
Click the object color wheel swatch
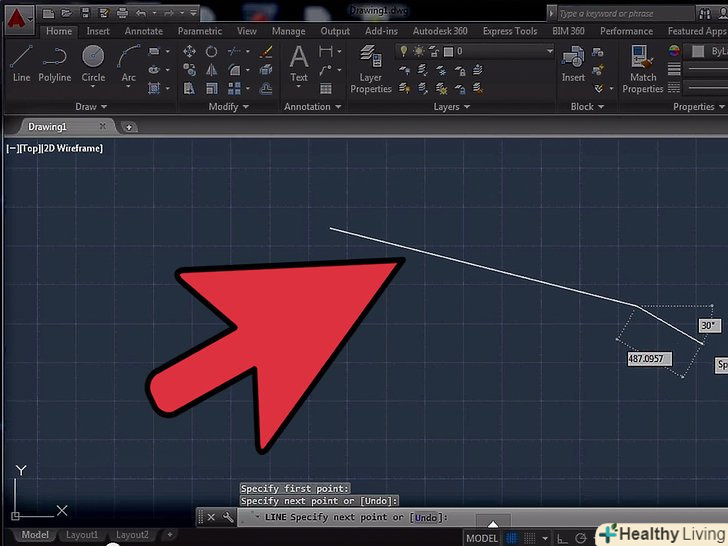[x=674, y=51]
